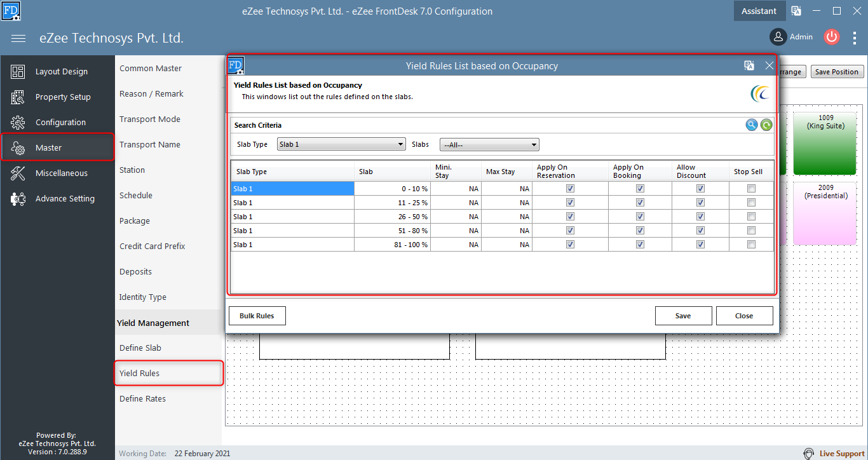
Task: Toggle Allow Discount for 11 - 25 % slab
Action: point(700,203)
